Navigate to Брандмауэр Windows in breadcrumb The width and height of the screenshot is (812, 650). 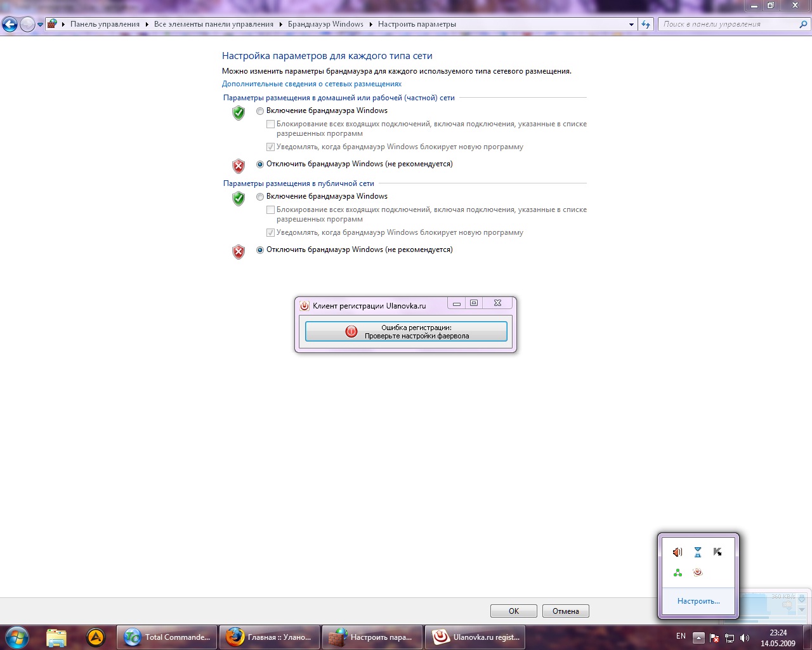pos(325,24)
